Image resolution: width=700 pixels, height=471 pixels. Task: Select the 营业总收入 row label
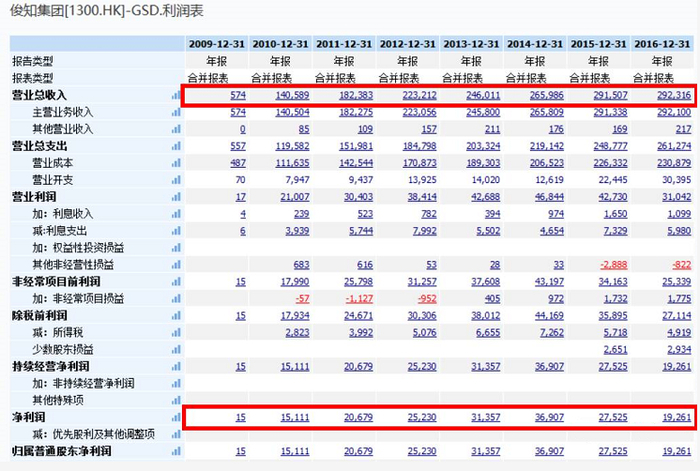[39, 95]
